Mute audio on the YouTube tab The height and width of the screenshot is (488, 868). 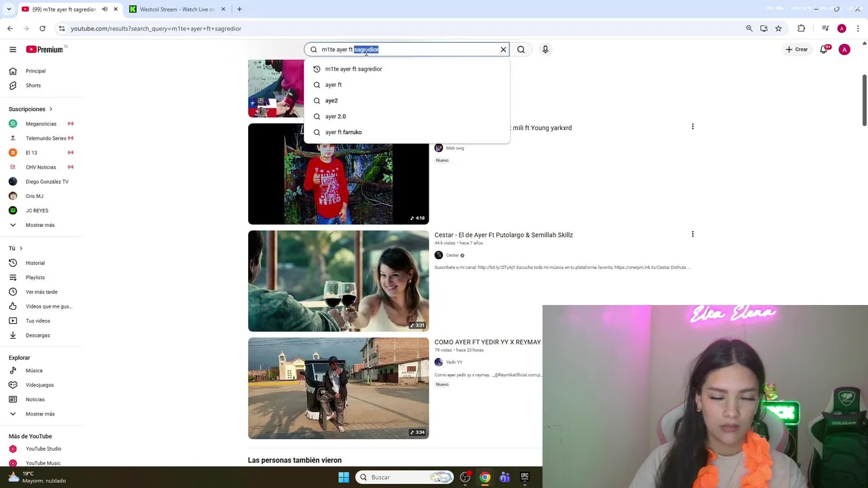pyautogui.click(x=104, y=9)
